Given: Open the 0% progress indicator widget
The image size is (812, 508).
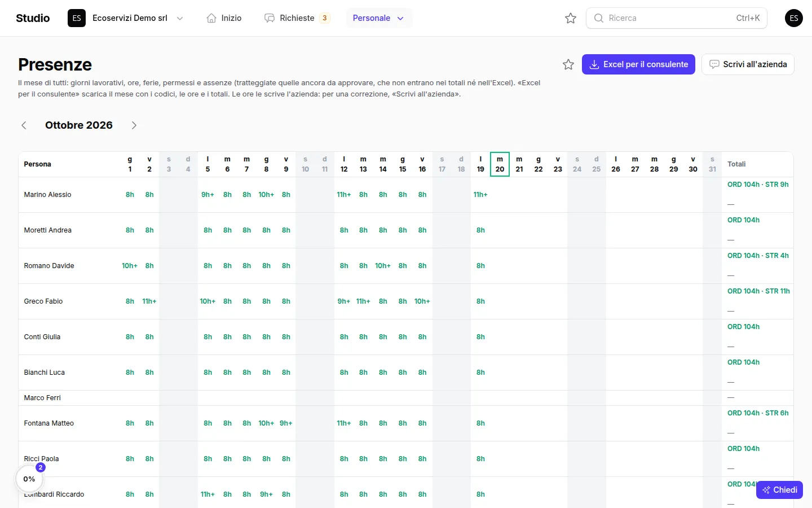Looking at the screenshot, I should coord(29,479).
